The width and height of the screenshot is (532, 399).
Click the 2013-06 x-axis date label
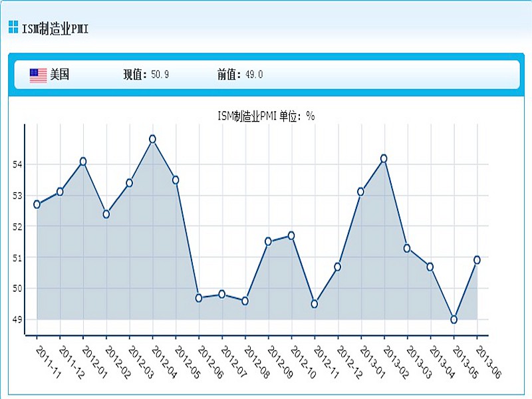488,362
